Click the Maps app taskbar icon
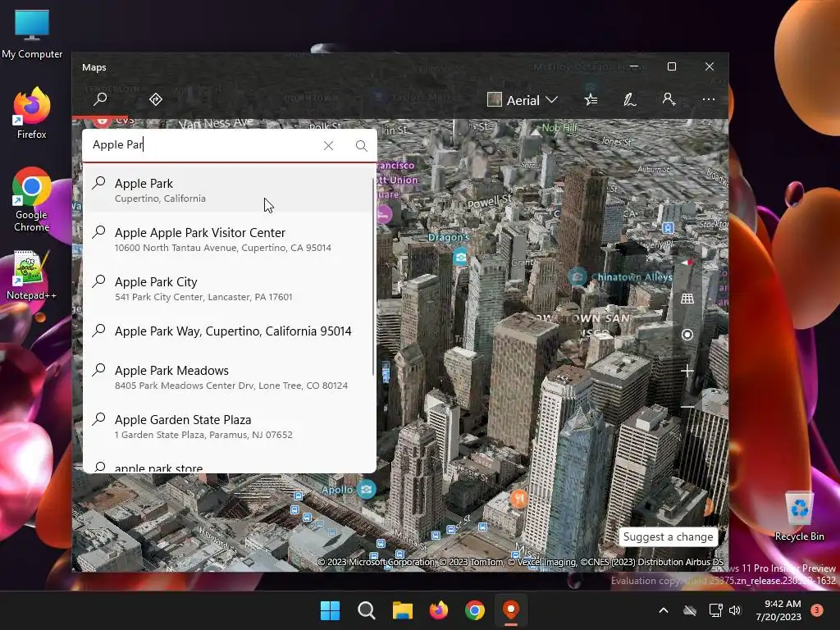Screen dimensions: 840x630 tap(511, 610)
